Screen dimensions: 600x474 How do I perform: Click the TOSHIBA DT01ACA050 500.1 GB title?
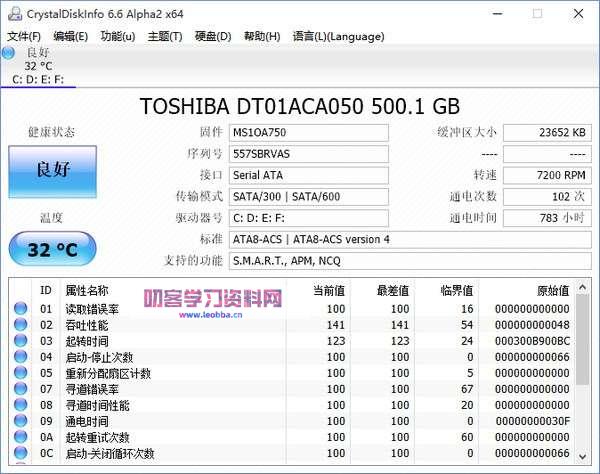coord(300,106)
